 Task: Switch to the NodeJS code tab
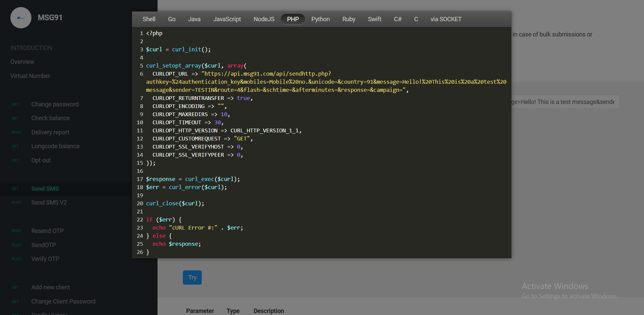pyautogui.click(x=264, y=19)
